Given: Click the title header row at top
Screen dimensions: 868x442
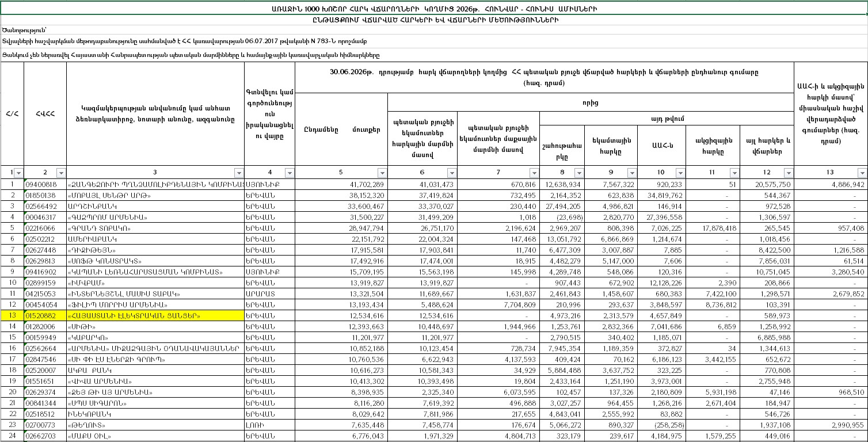Looking at the screenshot, I should click(x=434, y=9).
